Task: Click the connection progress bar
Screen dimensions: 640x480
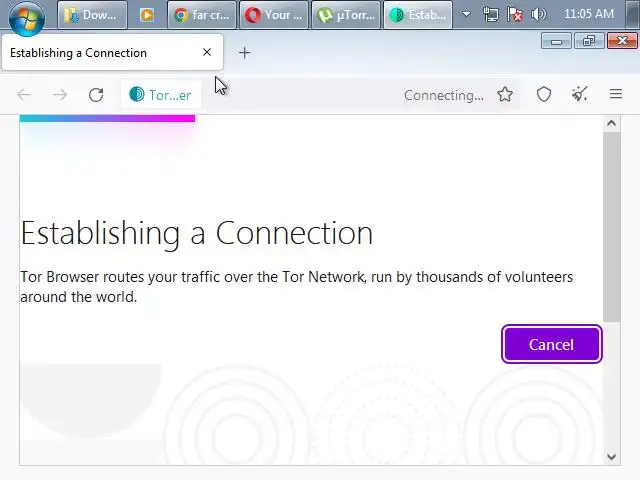Action: point(107,118)
